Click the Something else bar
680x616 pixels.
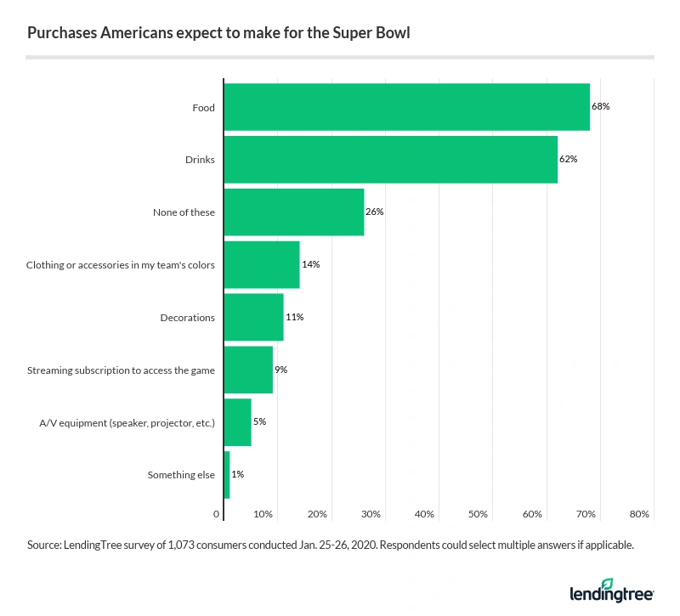point(226,474)
